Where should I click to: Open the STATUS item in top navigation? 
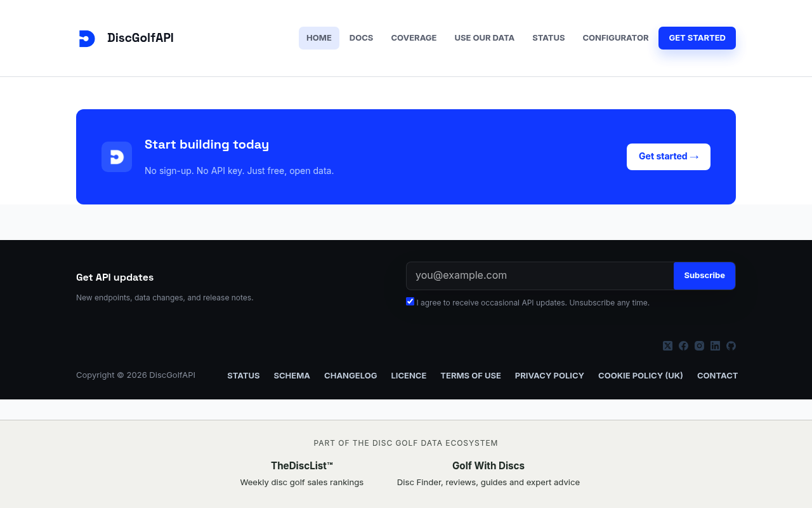[549, 38]
